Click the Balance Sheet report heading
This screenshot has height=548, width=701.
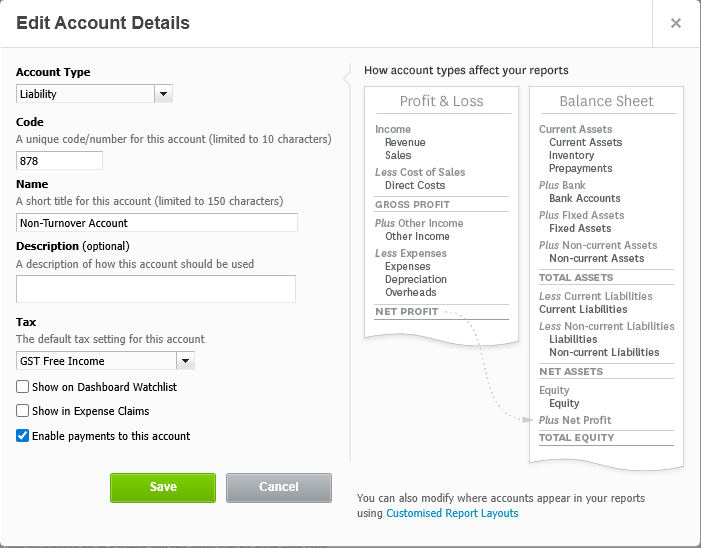[606, 101]
